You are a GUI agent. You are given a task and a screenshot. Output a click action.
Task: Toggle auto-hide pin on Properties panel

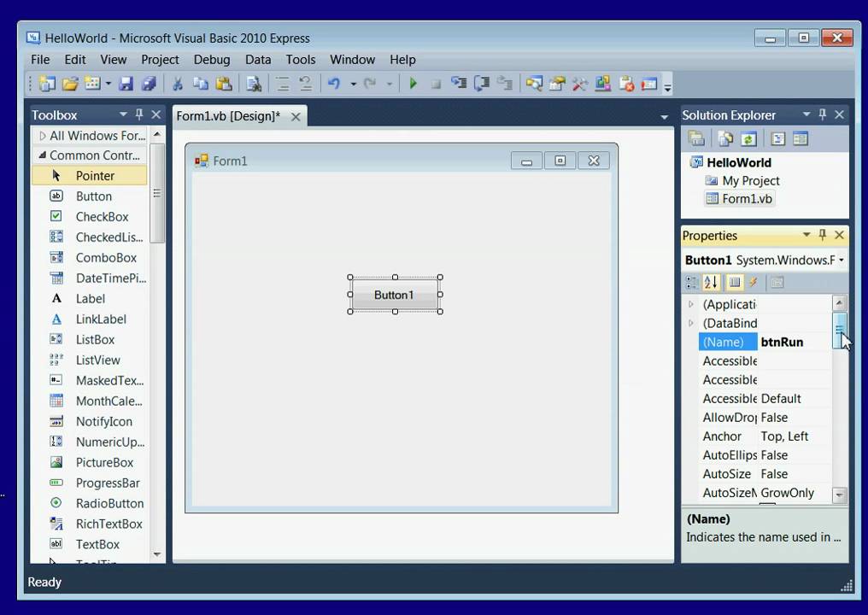(823, 235)
